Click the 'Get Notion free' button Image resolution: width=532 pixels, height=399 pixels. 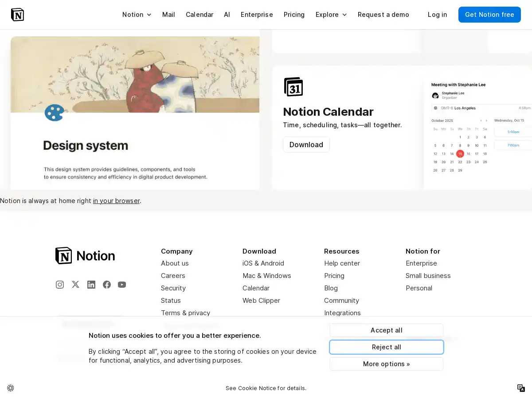tap(489, 14)
